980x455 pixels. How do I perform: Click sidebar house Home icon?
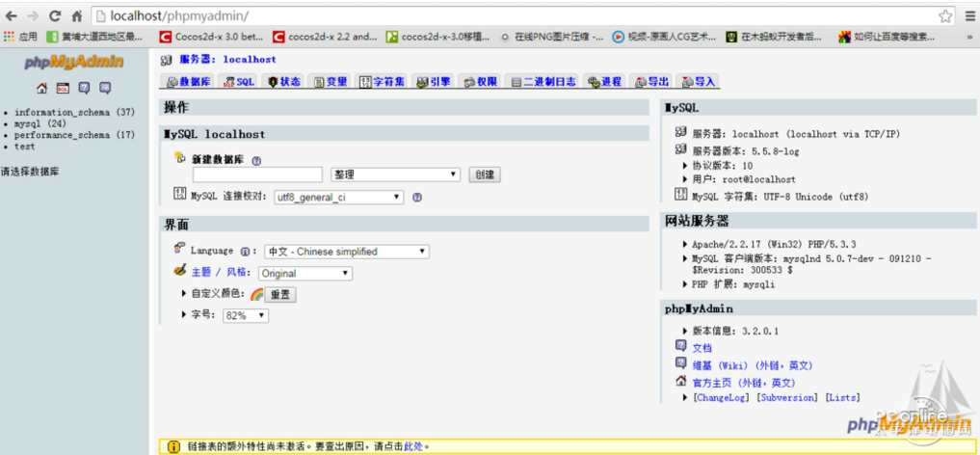pyautogui.click(x=41, y=88)
